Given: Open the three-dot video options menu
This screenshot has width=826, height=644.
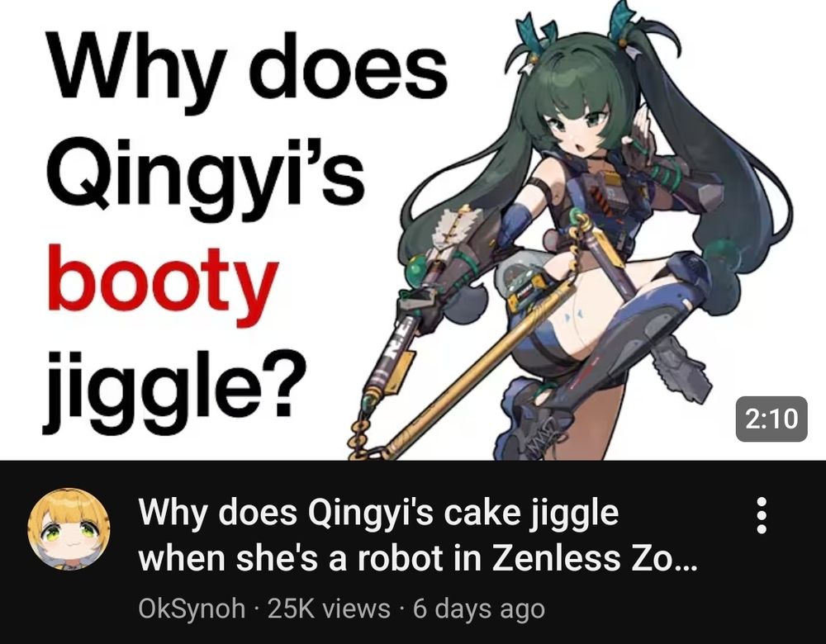Looking at the screenshot, I should tap(761, 515).
